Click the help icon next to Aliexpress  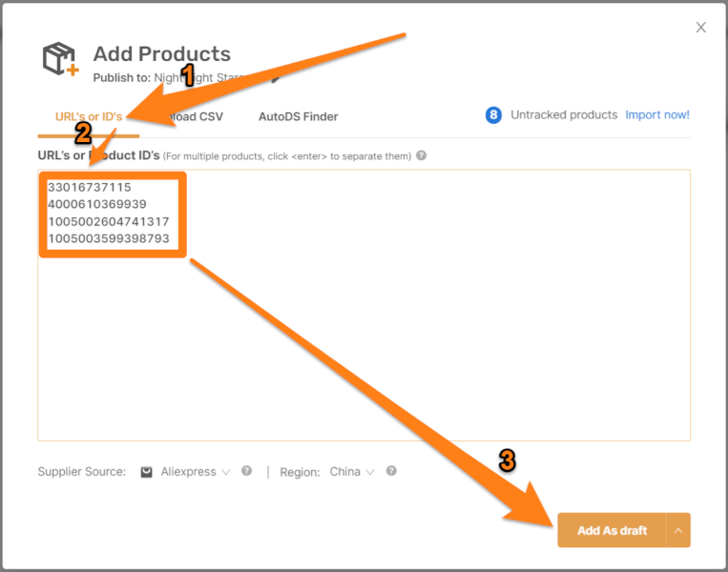246,471
